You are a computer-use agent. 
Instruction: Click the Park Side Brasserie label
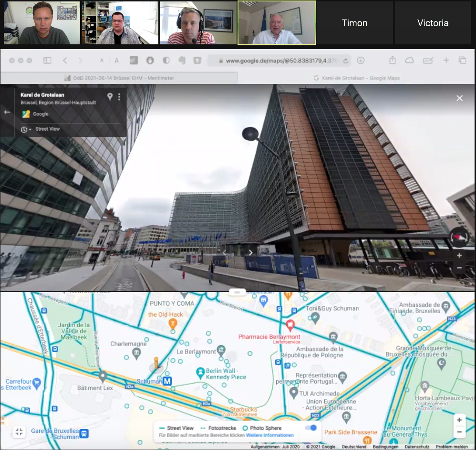351,432
